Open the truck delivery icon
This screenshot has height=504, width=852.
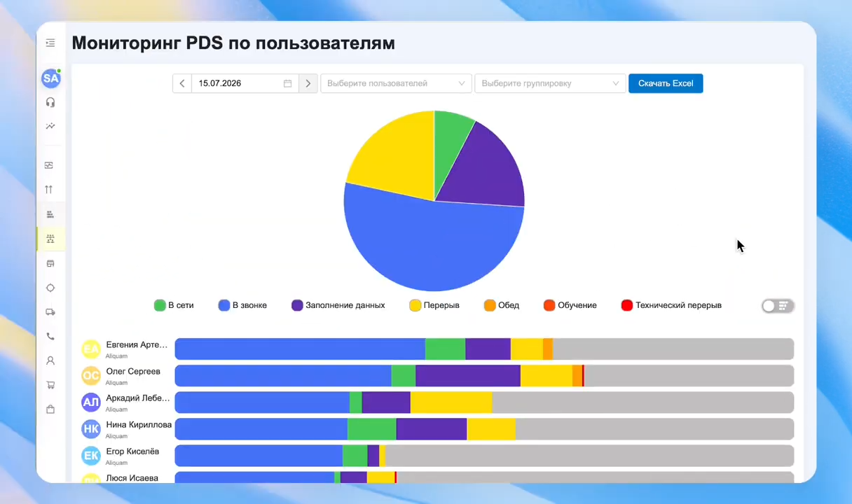pyautogui.click(x=50, y=312)
